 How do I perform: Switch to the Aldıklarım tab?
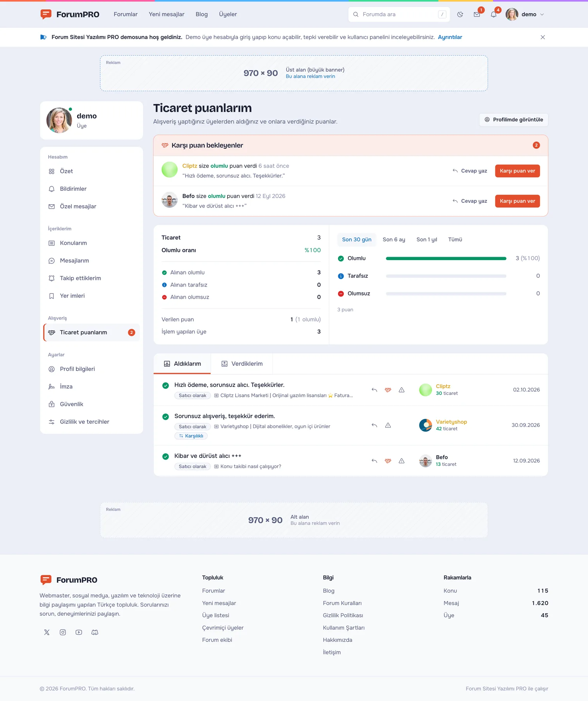182,364
